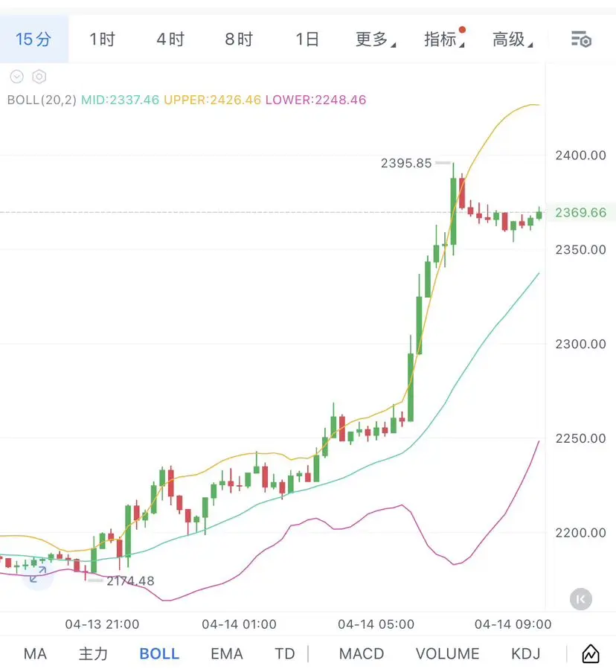Switch to the 1日 timeframe

[x=307, y=39]
